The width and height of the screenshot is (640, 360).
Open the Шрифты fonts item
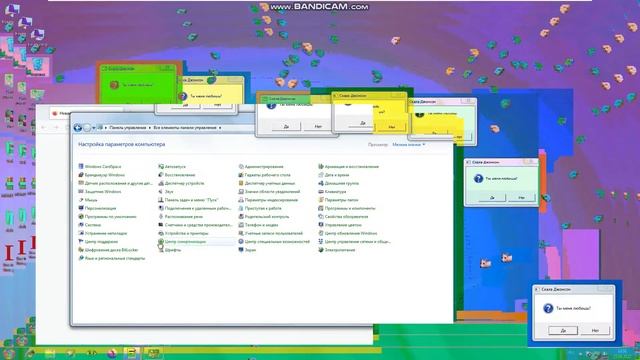[x=169, y=250]
